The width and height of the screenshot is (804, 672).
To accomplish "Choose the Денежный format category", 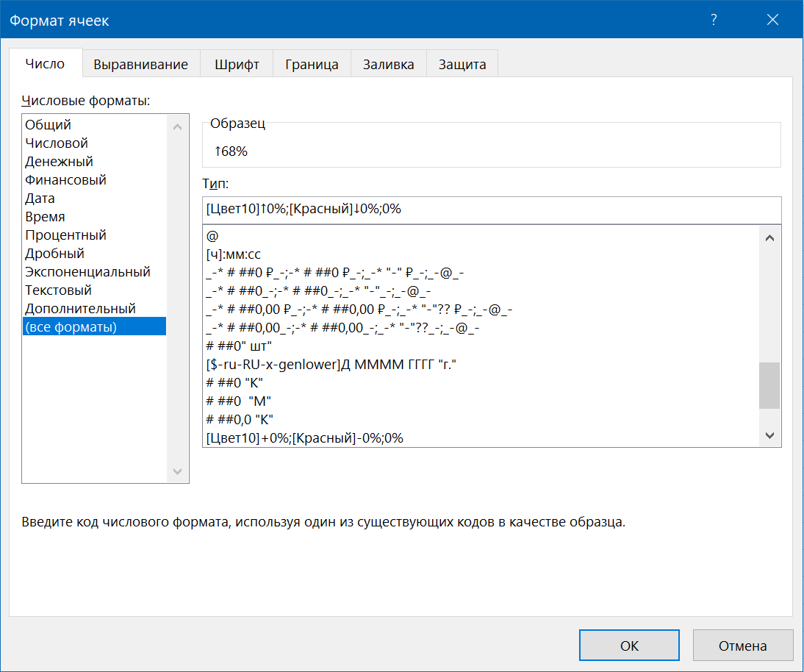I will click(x=94, y=162).
